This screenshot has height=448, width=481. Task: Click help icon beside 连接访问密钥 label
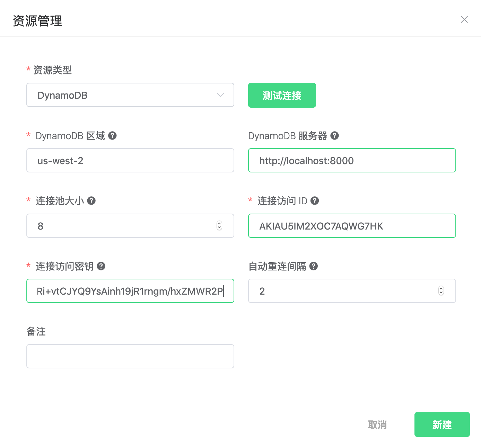[x=101, y=266]
